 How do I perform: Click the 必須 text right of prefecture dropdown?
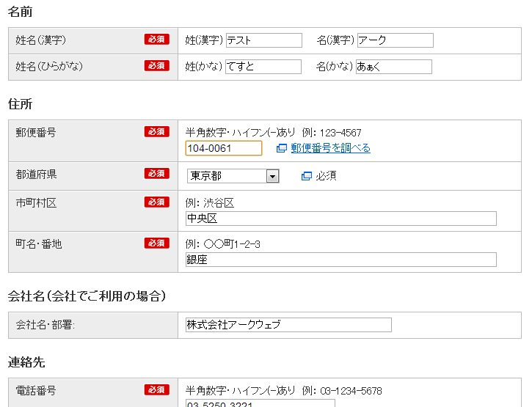[326, 176]
